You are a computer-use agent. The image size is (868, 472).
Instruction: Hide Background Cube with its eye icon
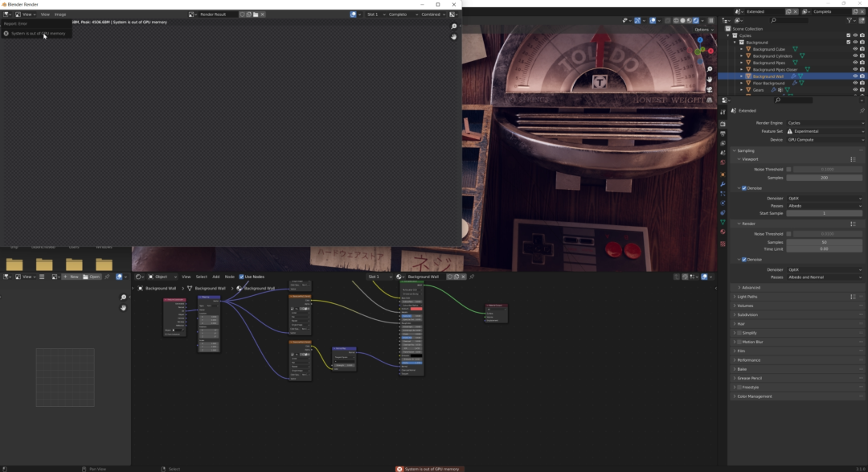pos(855,49)
